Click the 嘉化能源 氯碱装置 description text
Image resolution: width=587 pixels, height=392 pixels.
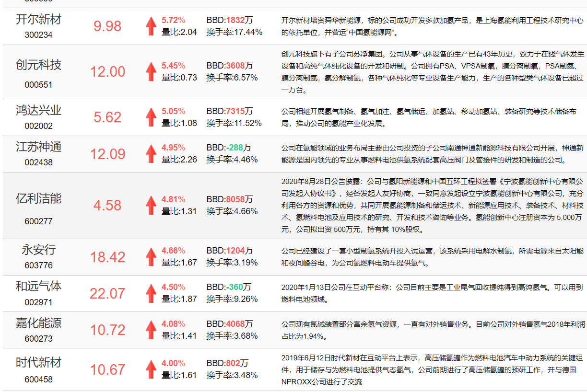pyautogui.click(x=433, y=330)
